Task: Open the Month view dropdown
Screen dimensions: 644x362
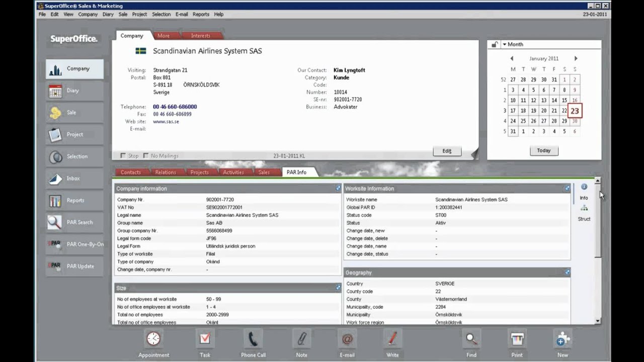Action: click(x=513, y=44)
